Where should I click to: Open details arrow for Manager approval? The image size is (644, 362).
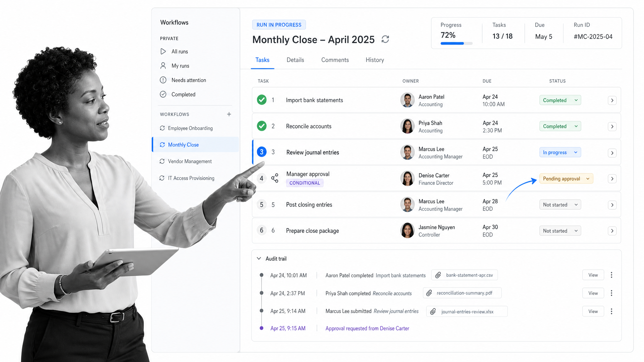[612, 179]
